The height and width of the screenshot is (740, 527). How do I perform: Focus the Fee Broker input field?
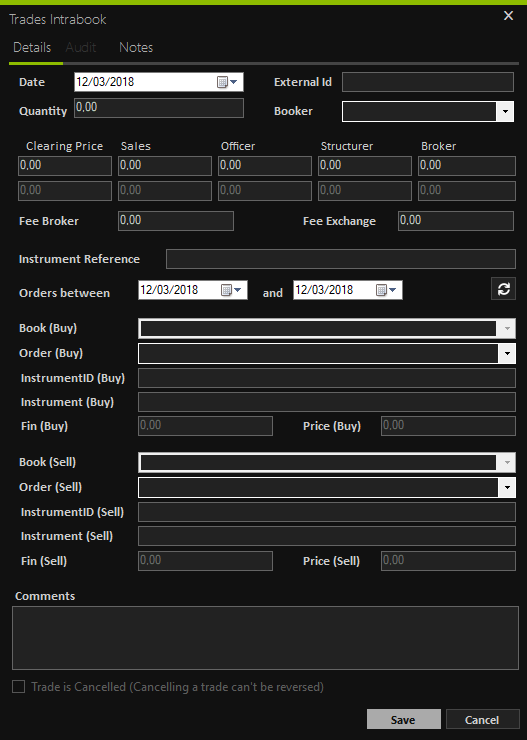pos(176,221)
